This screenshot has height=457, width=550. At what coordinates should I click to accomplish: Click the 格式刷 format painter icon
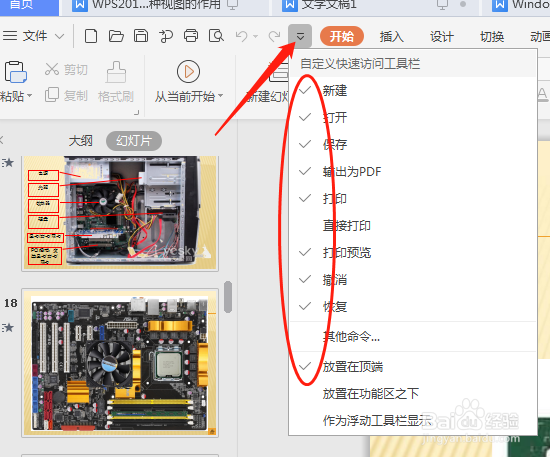click(116, 72)
